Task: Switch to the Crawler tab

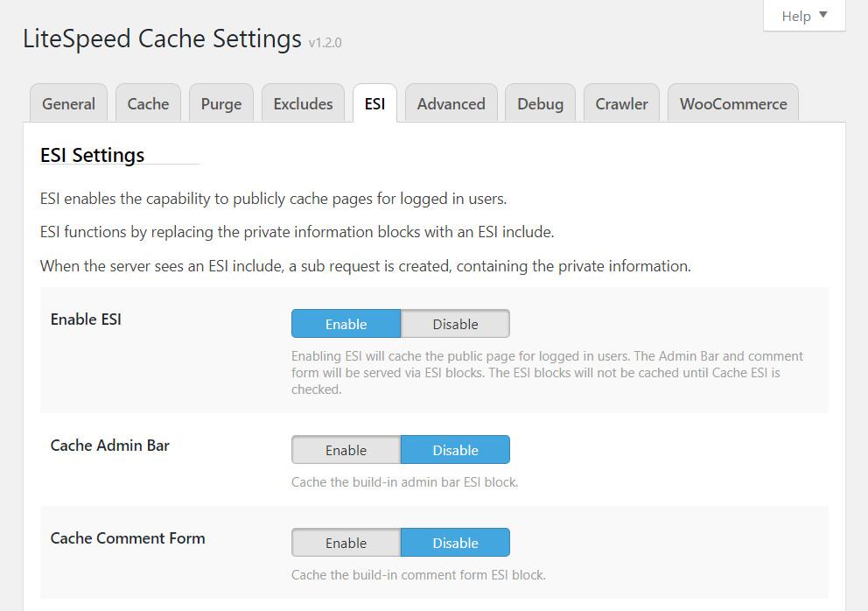Action: [x=621, y=103]
